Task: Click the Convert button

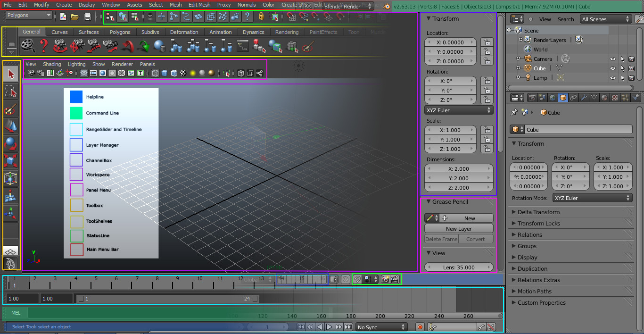Action: [x=476, y=239]
